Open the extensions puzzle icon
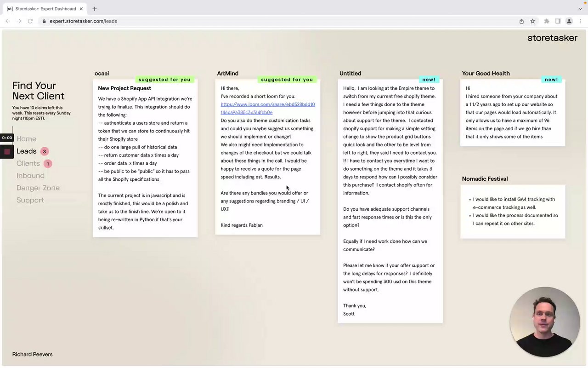 (x=547, y=21)
